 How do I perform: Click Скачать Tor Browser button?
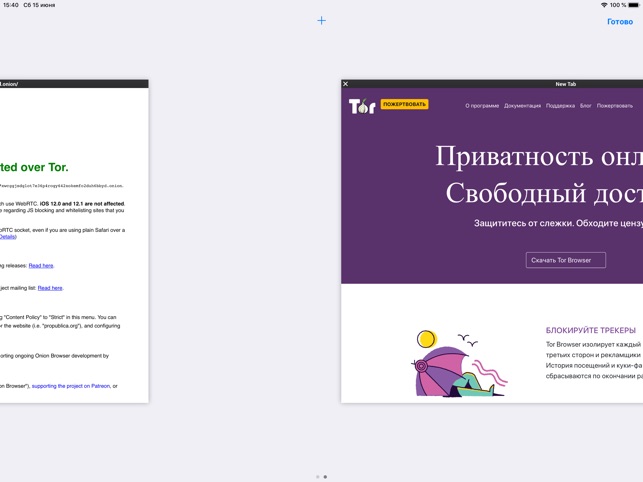coord(565,260)
